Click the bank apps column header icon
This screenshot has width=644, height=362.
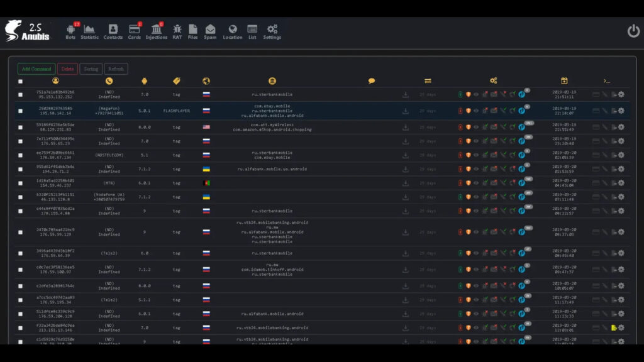click(272, 81)
